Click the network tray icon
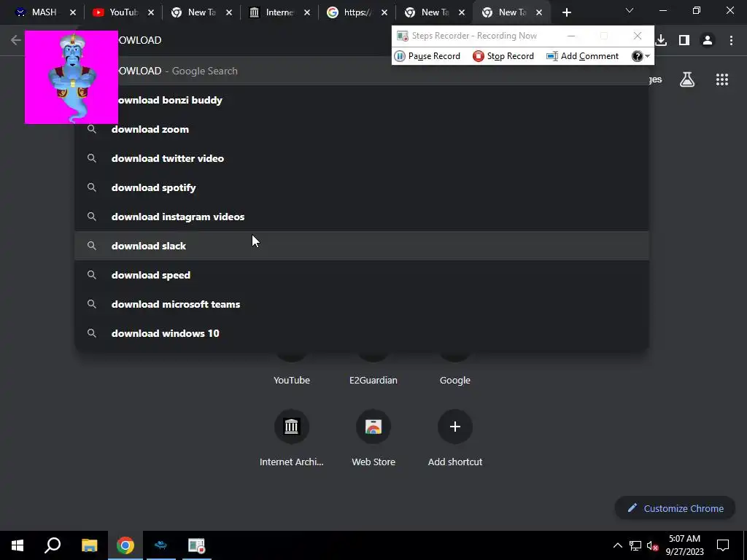Screen dimensions: 747x560 (635, 545)
